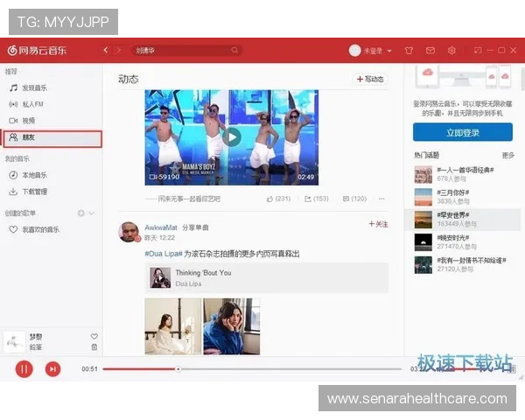Viewport: 525px width, 420px height.
Task: Click the 昨天 12:22 post timestamp
Action: [160, 238]
